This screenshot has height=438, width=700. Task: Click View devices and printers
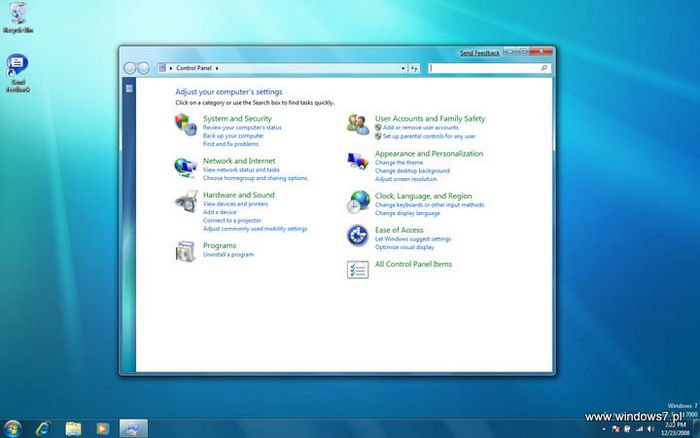coord(235,204)
